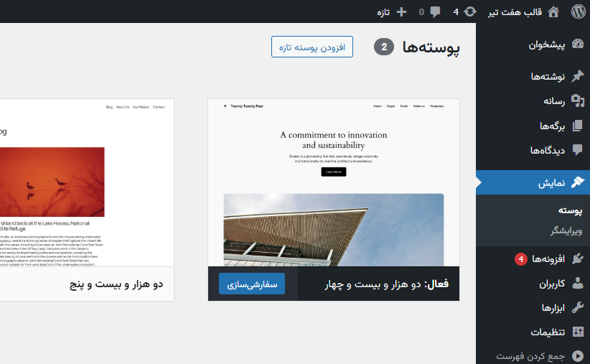The image size is (590, 364).
Task: Click the تنظیمات sliders icon
Action: pos(578,332)
